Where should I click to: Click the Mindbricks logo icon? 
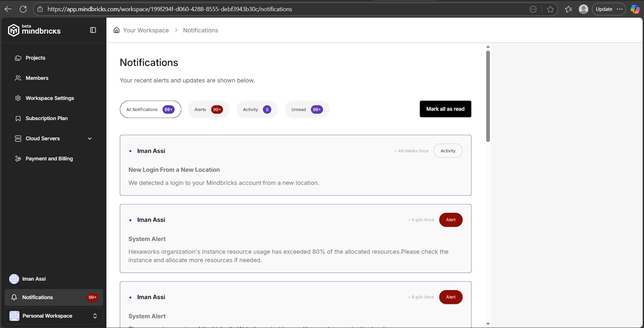pos(14,30)
